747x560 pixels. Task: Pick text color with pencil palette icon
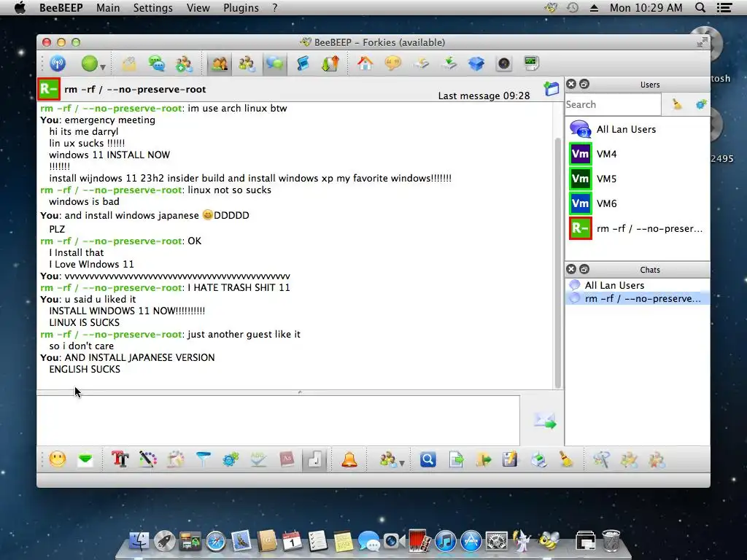pos(147,459)
